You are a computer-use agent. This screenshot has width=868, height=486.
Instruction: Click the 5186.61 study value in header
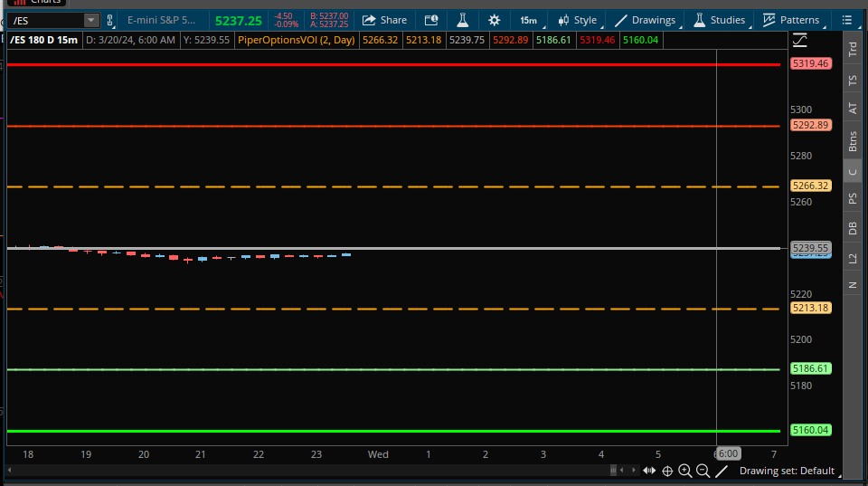pos(553,40)
